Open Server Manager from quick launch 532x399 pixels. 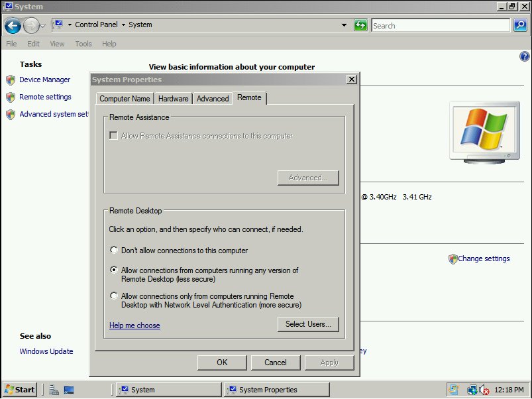pyautogui.click(x=54, y=390)
